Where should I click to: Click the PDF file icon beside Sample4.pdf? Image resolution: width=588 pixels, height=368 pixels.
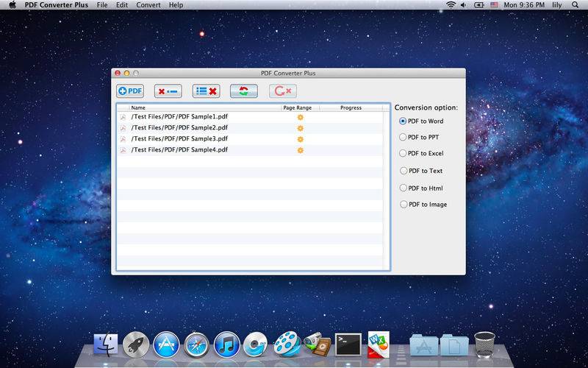tap(123, 150)
